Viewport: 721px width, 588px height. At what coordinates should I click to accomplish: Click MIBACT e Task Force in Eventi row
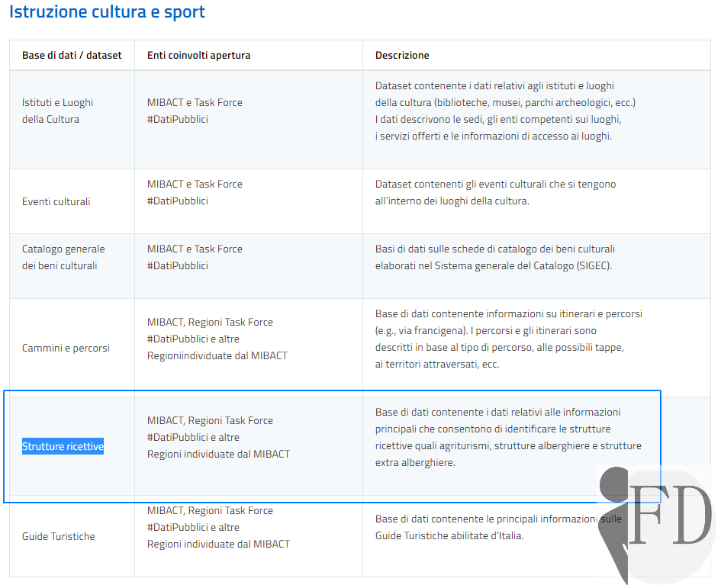click(x=195, y=193)
